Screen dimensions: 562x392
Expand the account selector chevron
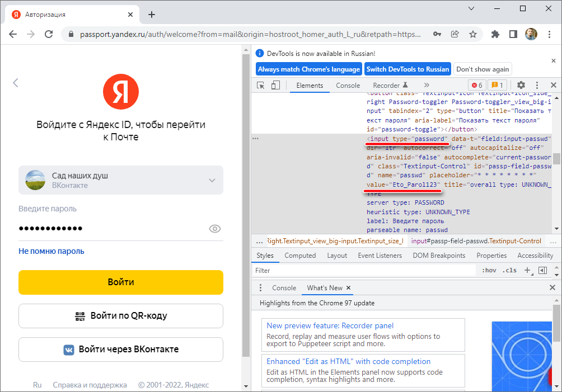click(212, 180)
